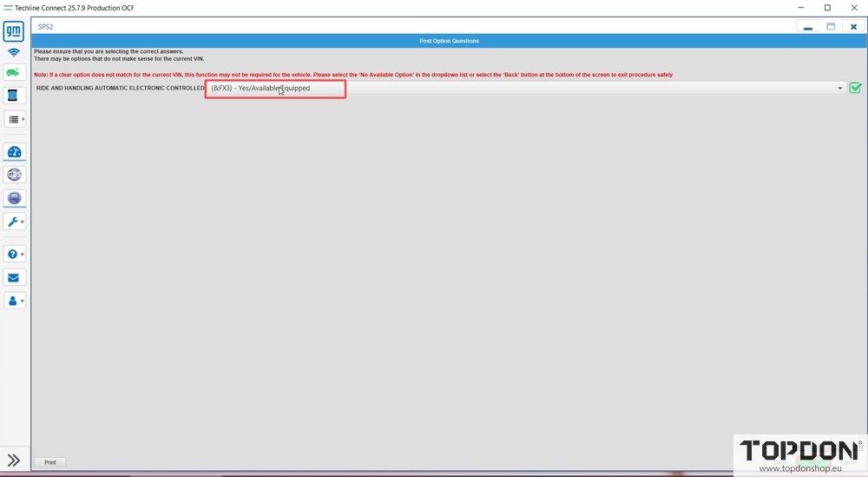Screen dimensions: 868x477
Task: Restore the SPS2 panel window size
Action: click(x=831, y=27)
